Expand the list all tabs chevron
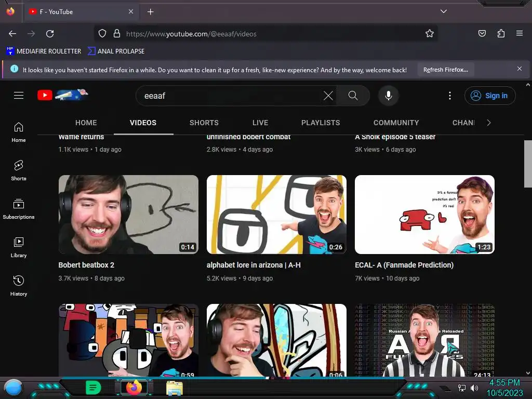532x399 pixels. (x=444, y=11)
